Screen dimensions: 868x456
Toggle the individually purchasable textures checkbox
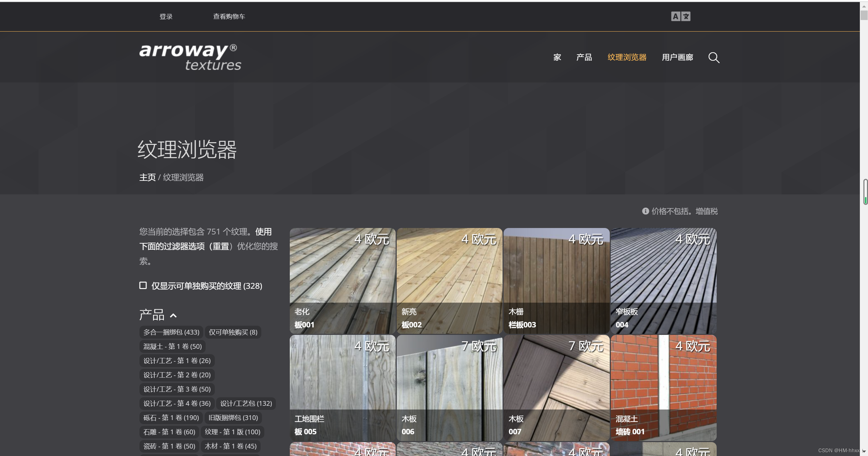tap(143, 286)
